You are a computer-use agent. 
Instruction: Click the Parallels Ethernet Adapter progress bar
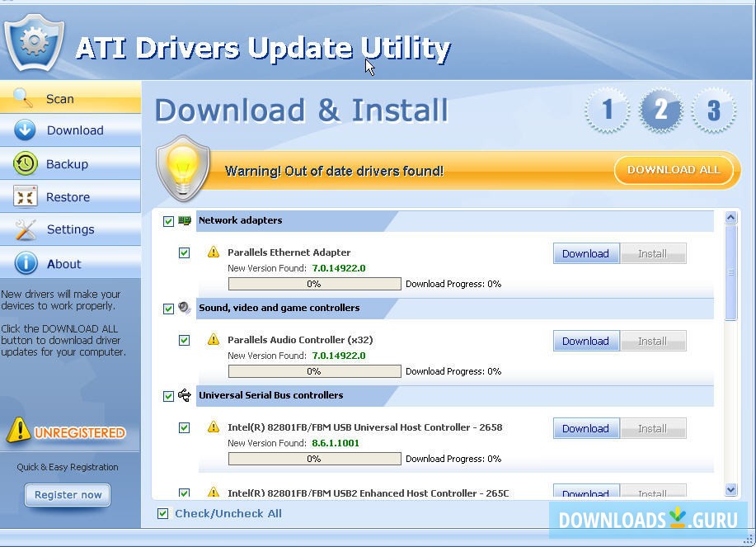tap(314, 283)
